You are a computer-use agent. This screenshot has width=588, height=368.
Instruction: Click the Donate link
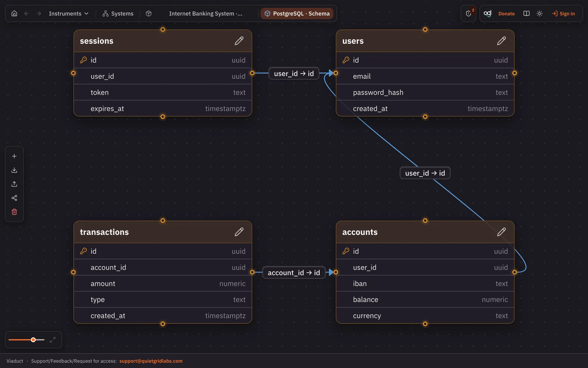pos(506,13)
